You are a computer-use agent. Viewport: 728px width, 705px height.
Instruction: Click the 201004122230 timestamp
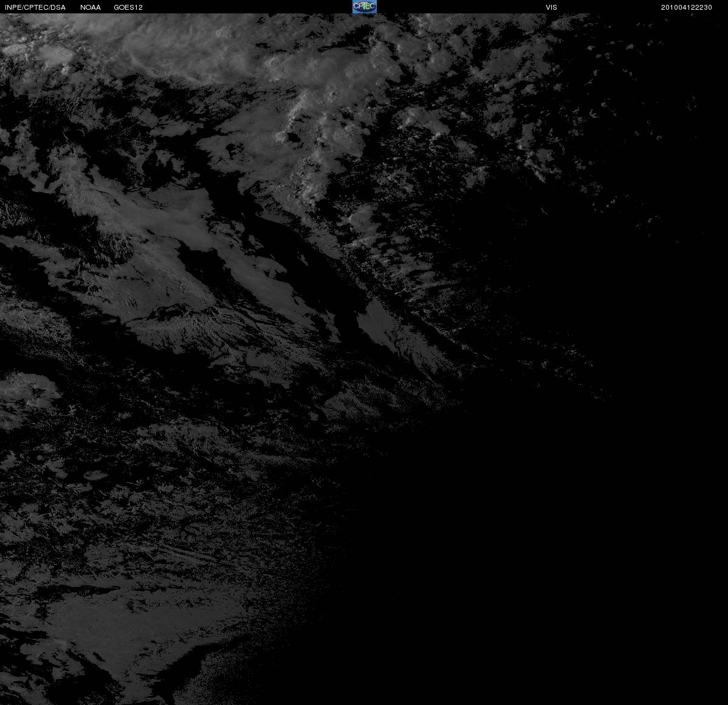click(x=686, y=7)
